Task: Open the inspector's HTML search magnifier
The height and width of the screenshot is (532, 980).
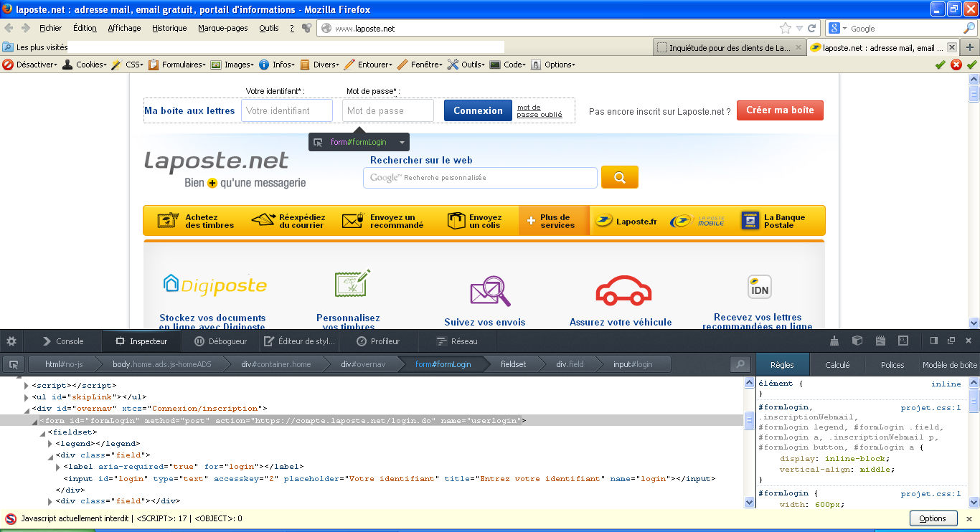Action: 740,364
